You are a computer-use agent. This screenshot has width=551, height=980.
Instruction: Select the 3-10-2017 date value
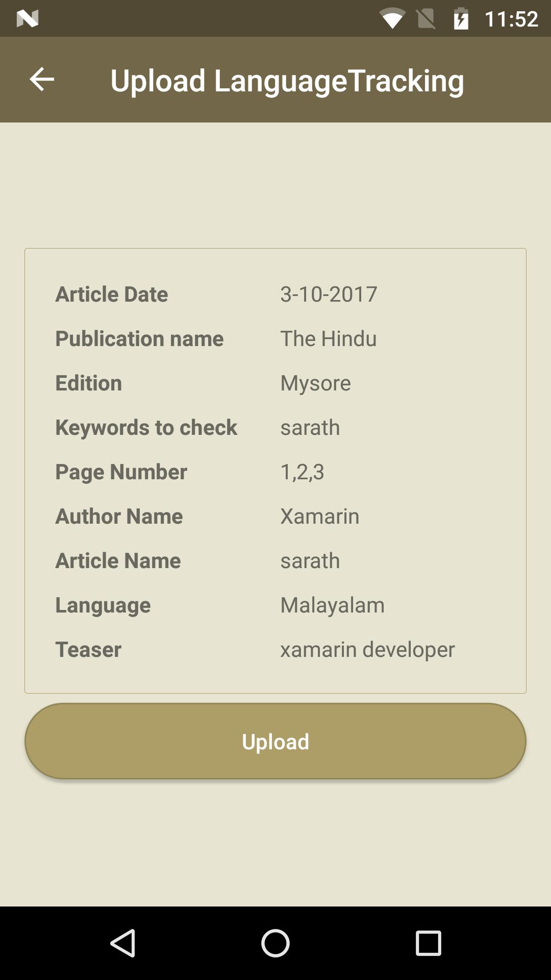[329, 294]
